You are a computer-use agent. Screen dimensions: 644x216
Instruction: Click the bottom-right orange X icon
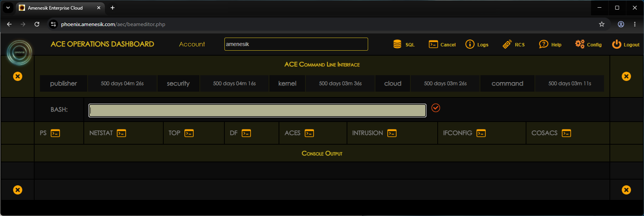pyautogui.click(x=626, y=190)
